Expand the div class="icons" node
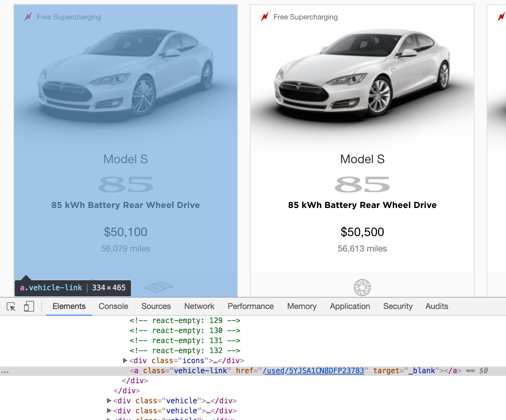Screen dimensions: 506x420 click(x=125, y=360)
